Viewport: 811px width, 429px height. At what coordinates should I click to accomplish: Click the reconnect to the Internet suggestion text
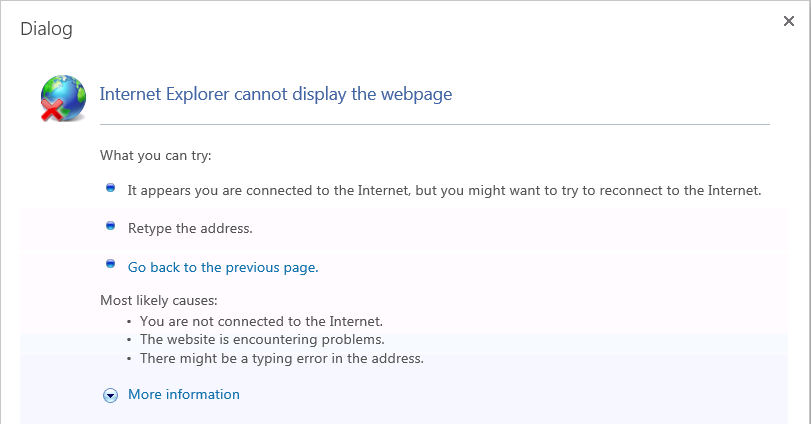click(444, 190)
